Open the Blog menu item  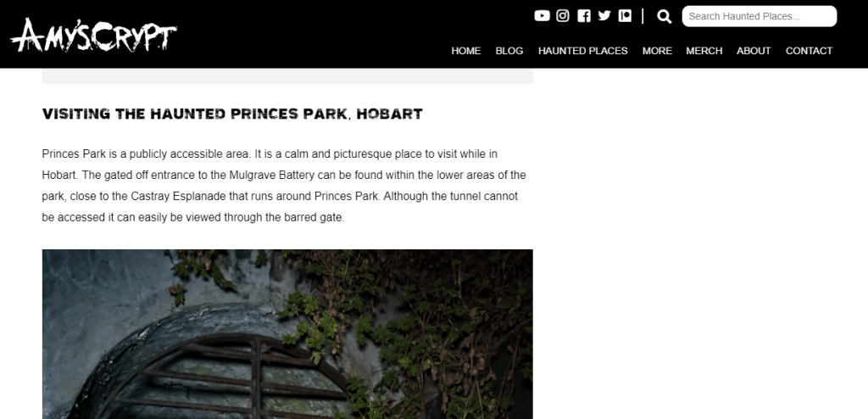[509, 51]
